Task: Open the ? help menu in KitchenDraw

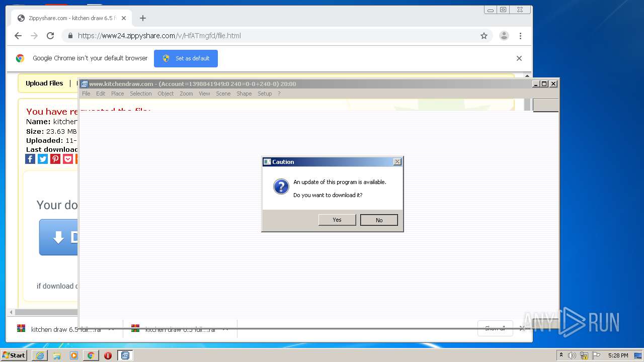Action: [x=279, y=94]
